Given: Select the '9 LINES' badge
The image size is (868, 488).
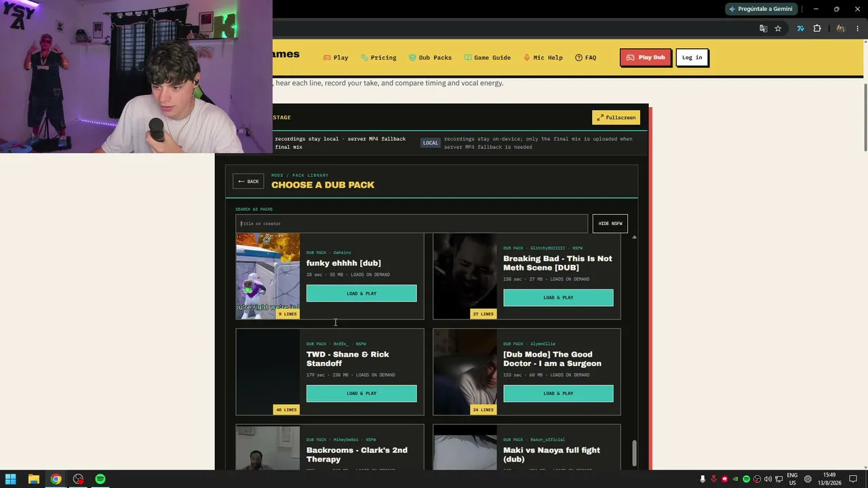Looking at the screenshot, I should (x=286, y=314).
